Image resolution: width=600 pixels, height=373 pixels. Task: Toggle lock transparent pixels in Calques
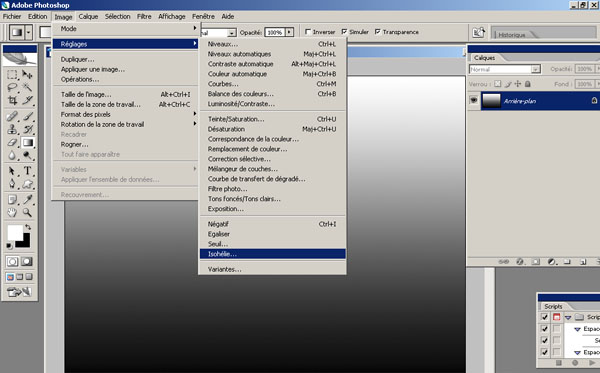[497, 84]
